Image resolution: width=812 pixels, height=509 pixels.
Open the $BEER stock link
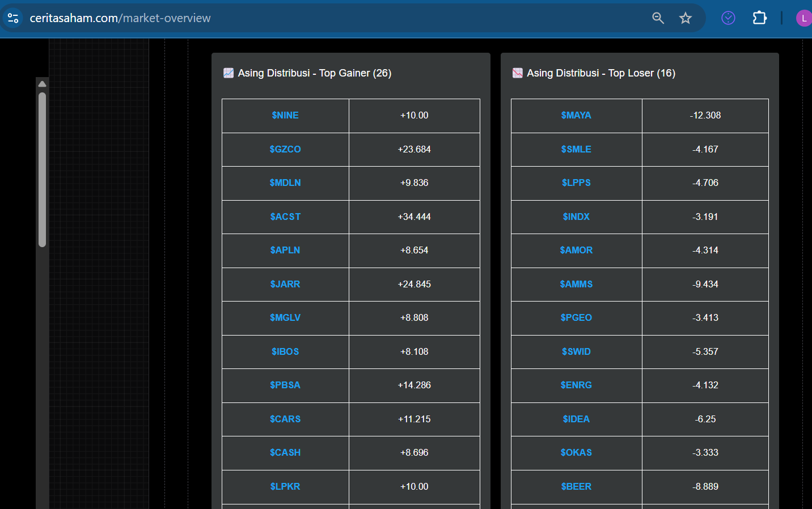click(x=576, y=486)
